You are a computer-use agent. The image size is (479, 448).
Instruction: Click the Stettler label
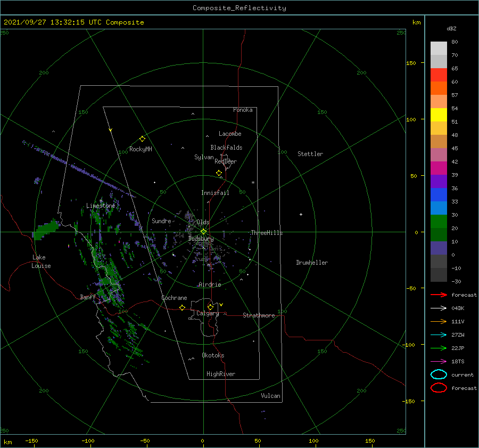(310, 154)
